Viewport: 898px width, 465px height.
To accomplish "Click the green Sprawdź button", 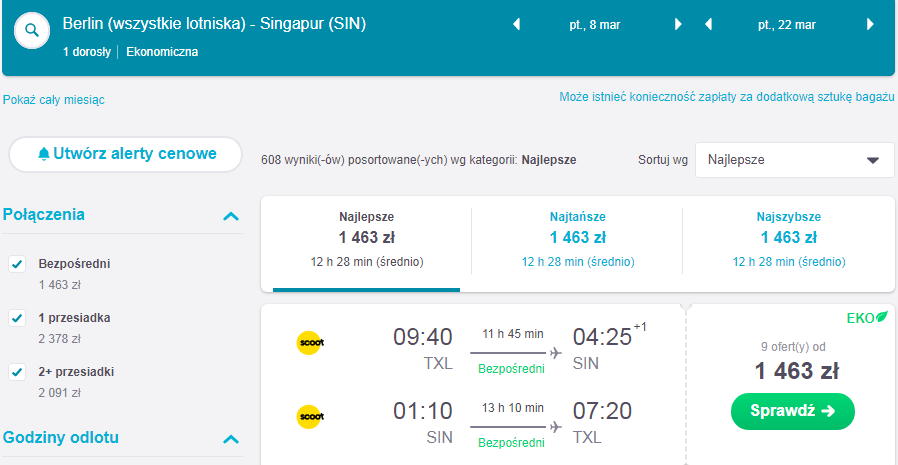I will click(793, 411).
